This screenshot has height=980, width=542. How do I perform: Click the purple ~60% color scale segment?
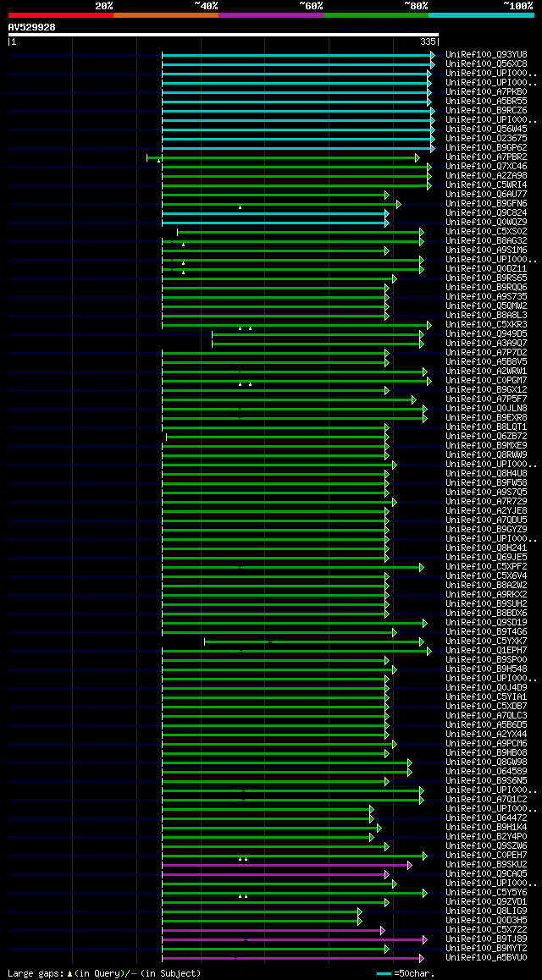point(271,14)
